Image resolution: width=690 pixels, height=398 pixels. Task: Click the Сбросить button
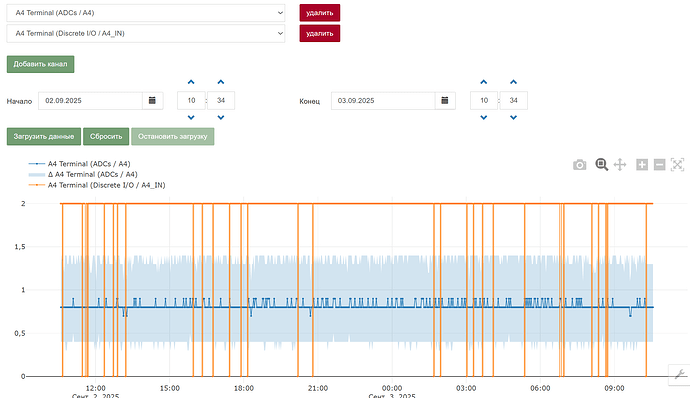click(106, 136)
